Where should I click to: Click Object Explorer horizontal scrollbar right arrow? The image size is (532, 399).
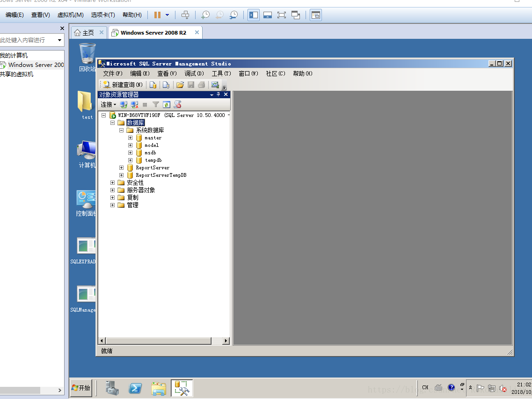(226, 341)
